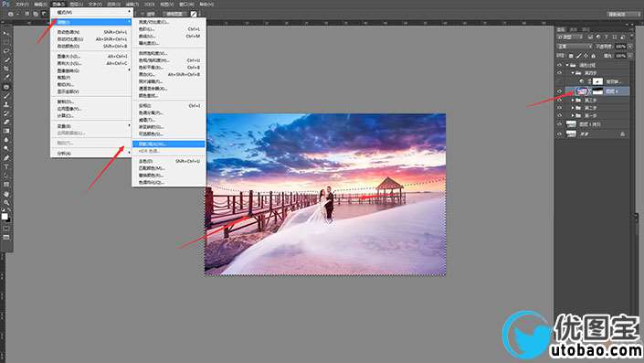Select the Lasso tool

6,51
